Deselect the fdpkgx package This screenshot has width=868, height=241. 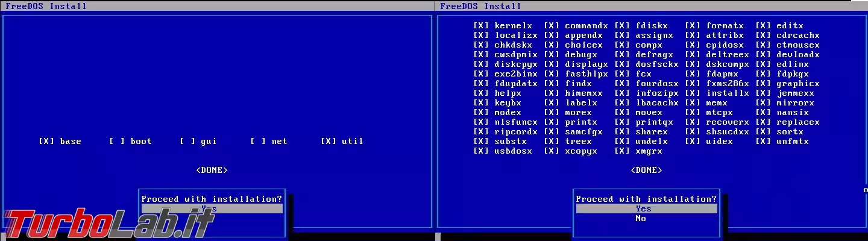(x=763, y=74)
